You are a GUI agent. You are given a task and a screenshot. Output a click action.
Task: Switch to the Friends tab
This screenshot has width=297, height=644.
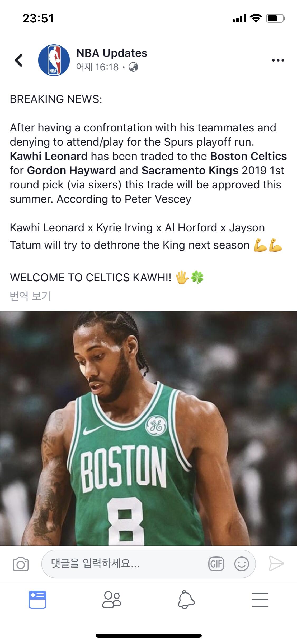(x=112, y=600)
